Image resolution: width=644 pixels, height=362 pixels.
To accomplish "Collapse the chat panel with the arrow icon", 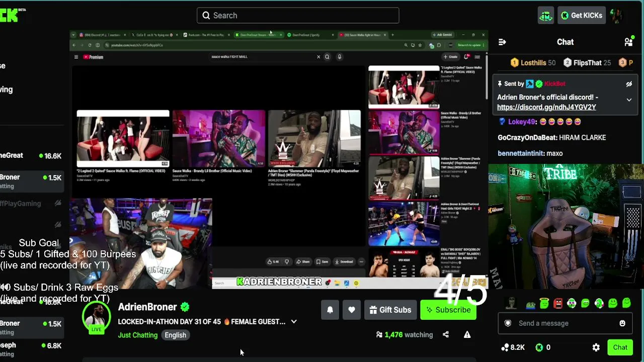I will (502, 42).
